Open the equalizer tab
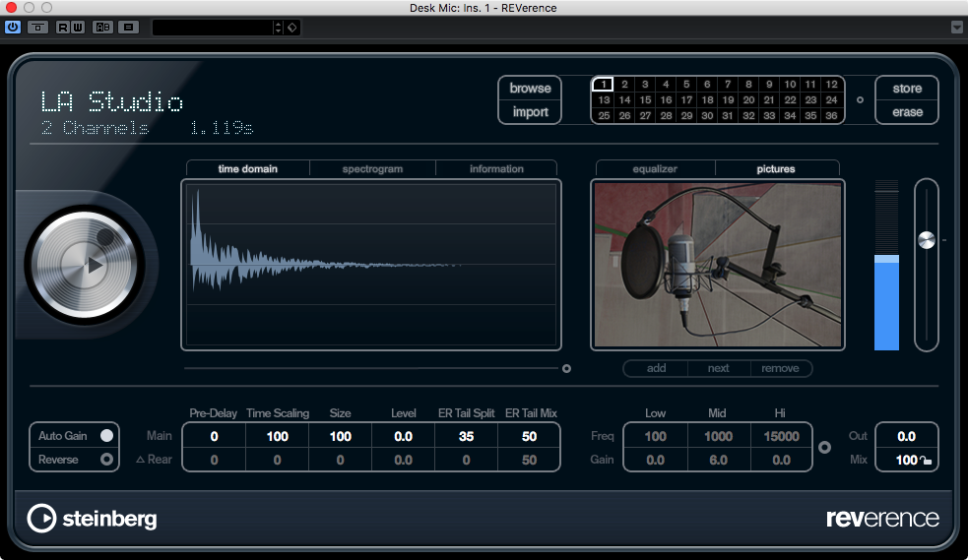The width and height of the screenshot is (968, 560). (x=655, y=169)
